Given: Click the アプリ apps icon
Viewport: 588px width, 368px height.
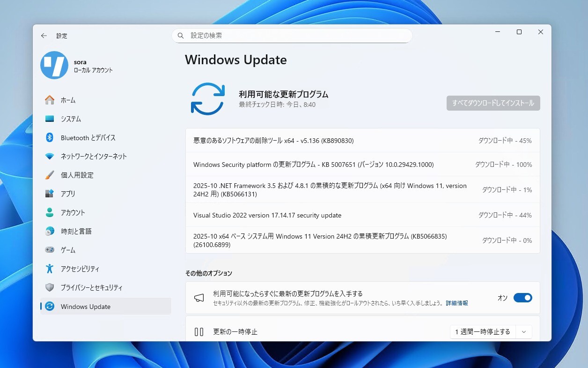Looking at the screenshot, I should point(50,194).
